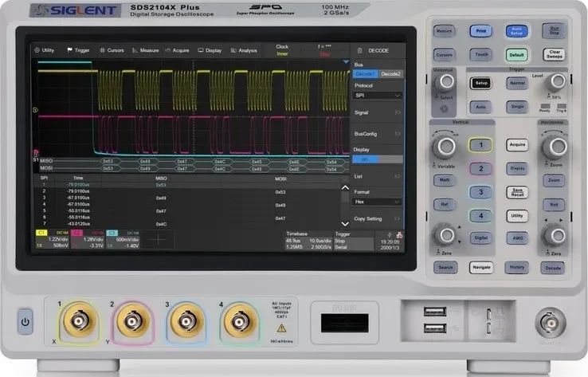Select Normal trigger mode button
This screenshot has height=377, width=588.
click(x=517, y=83)
